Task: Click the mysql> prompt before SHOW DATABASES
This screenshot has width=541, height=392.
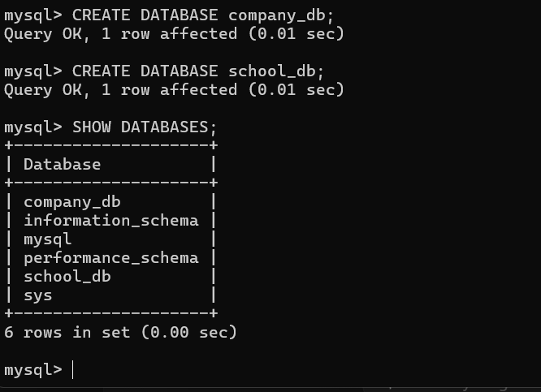Action: [x=33, y=127]
